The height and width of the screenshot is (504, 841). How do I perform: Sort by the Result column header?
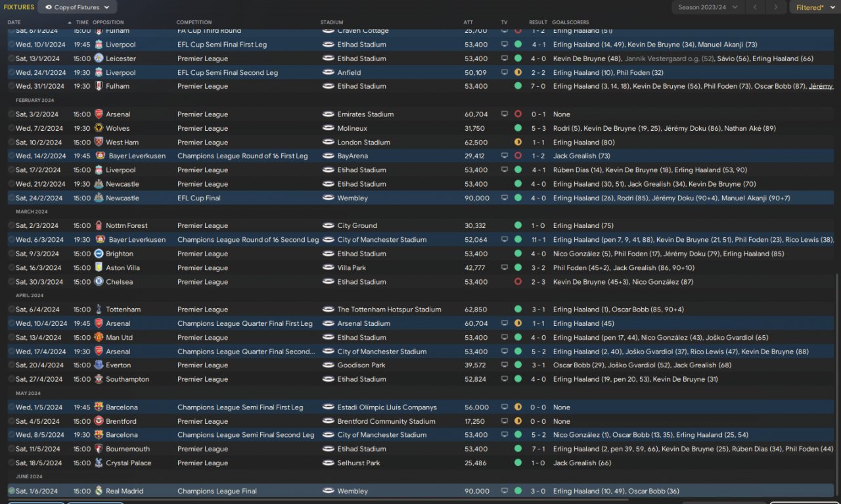point(538,22)
